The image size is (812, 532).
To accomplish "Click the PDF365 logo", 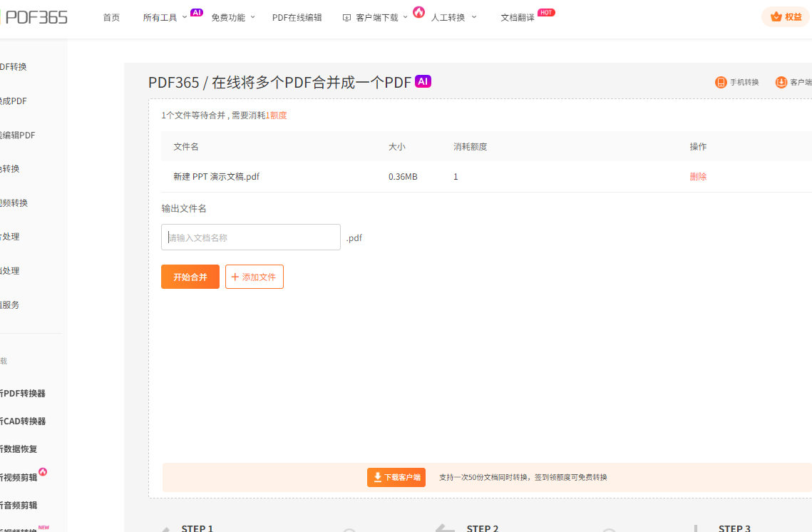I will [x=35, y=17].
